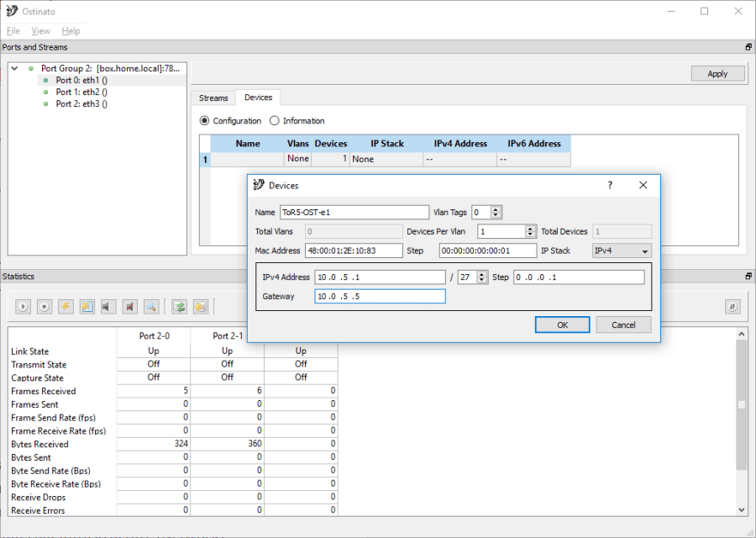Click the Devices dialog help question mark
The width and height of the screenshot is (756, 538).
pyautogui.click(x=610, y=185)
